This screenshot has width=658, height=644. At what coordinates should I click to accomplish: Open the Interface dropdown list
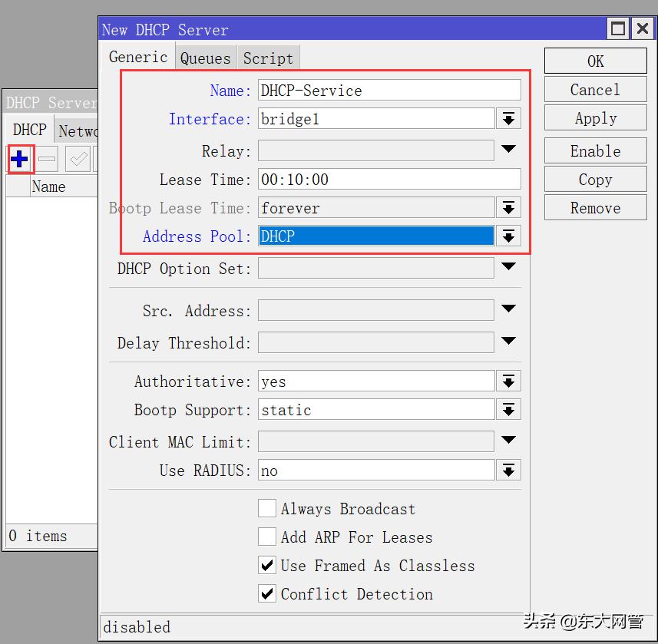point(508,119)
